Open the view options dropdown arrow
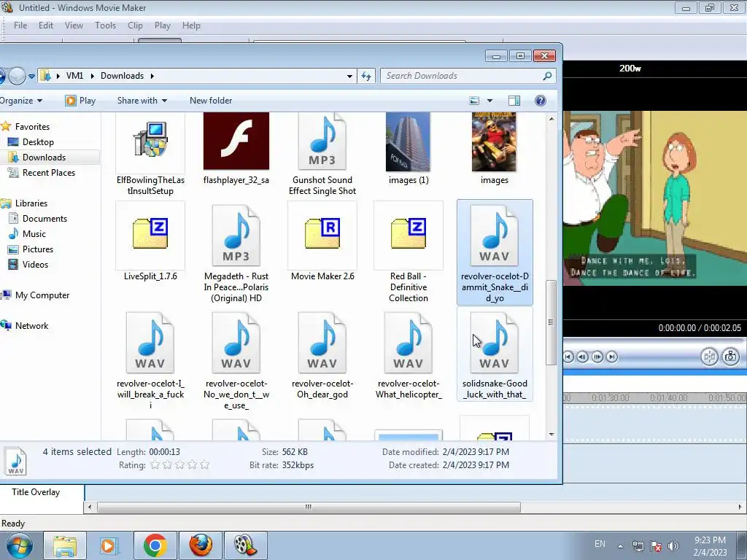747x560 pixels. (x=489, y=101)
